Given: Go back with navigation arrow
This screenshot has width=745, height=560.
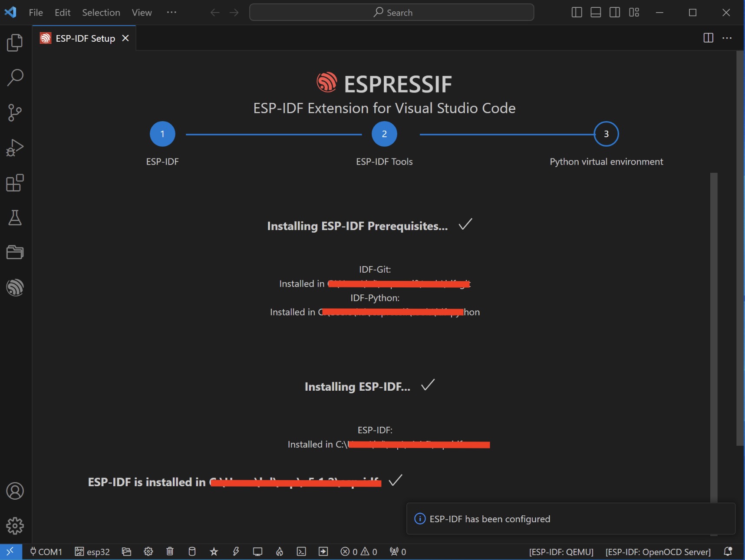Looking at the screenshot, I should [x=215, y=13].
